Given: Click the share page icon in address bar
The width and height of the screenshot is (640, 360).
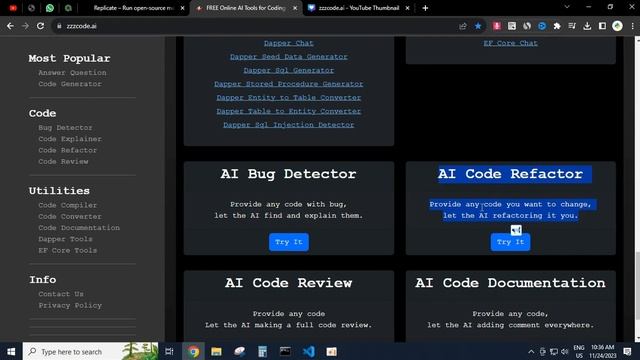Looking at the screenshot, I should pyautogui.click(x=462, y=26).
